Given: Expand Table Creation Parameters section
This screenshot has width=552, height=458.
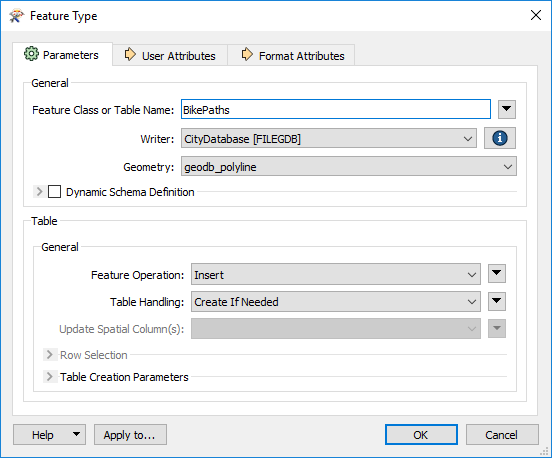Looking at the screenshot, I should 50,377.
